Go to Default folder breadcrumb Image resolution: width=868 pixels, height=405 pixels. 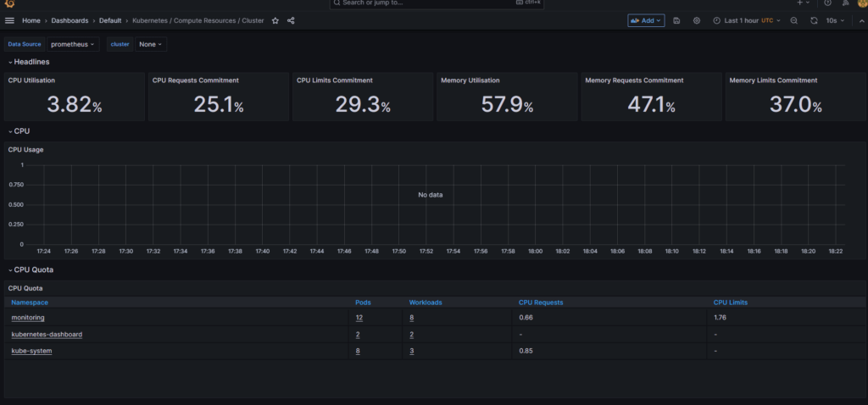[x=110, y=20]
